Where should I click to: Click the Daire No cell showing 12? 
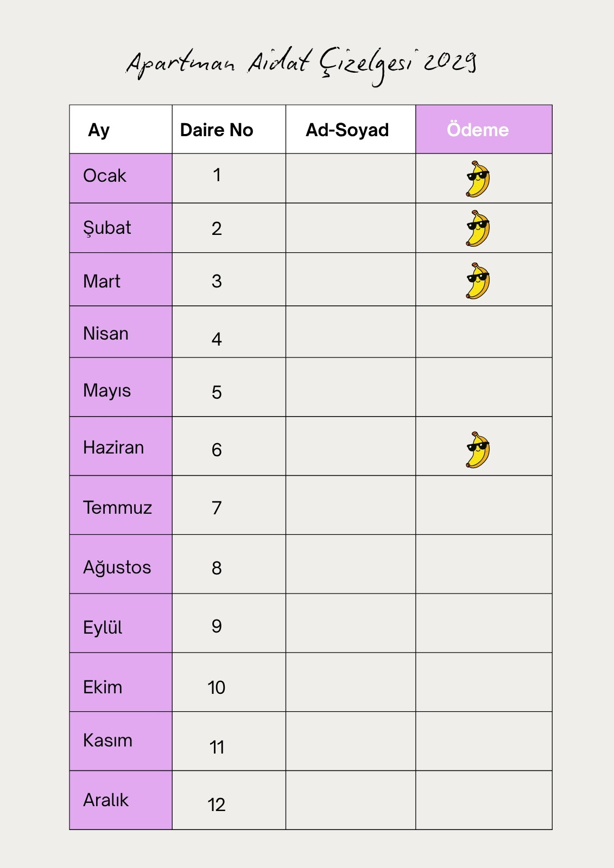(x=229, y=800)
